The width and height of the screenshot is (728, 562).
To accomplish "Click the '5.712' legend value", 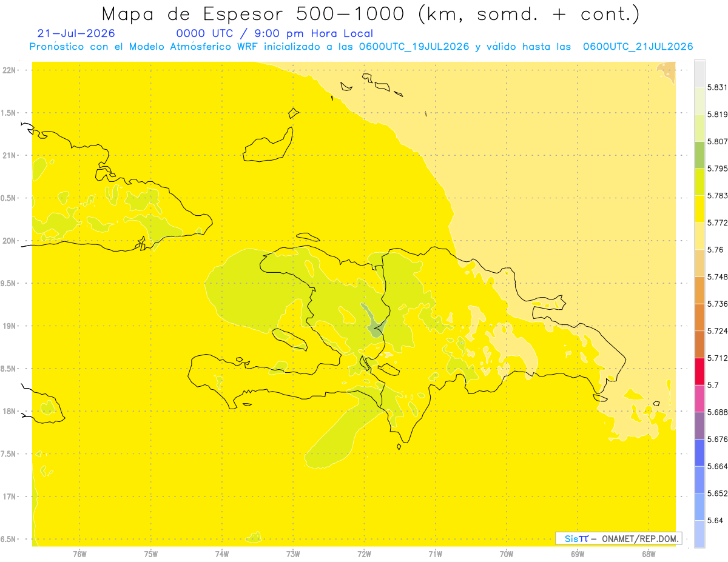I will [717, 358].
